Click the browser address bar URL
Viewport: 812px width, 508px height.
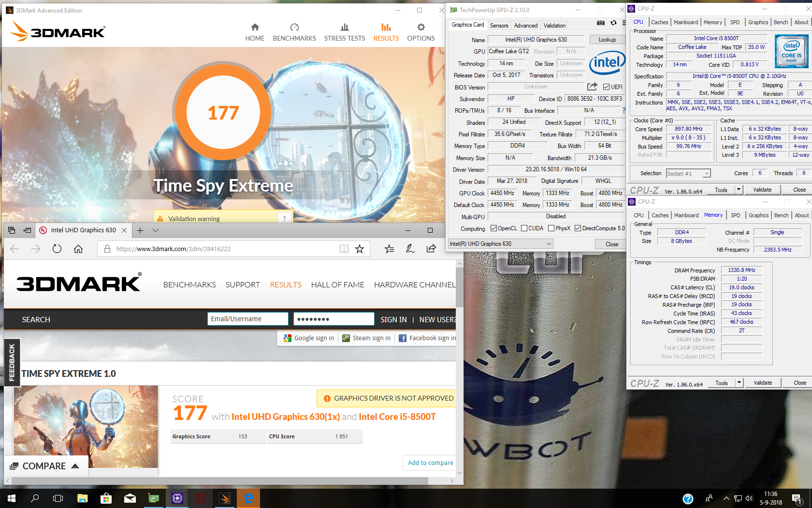[x=174, y=249]
